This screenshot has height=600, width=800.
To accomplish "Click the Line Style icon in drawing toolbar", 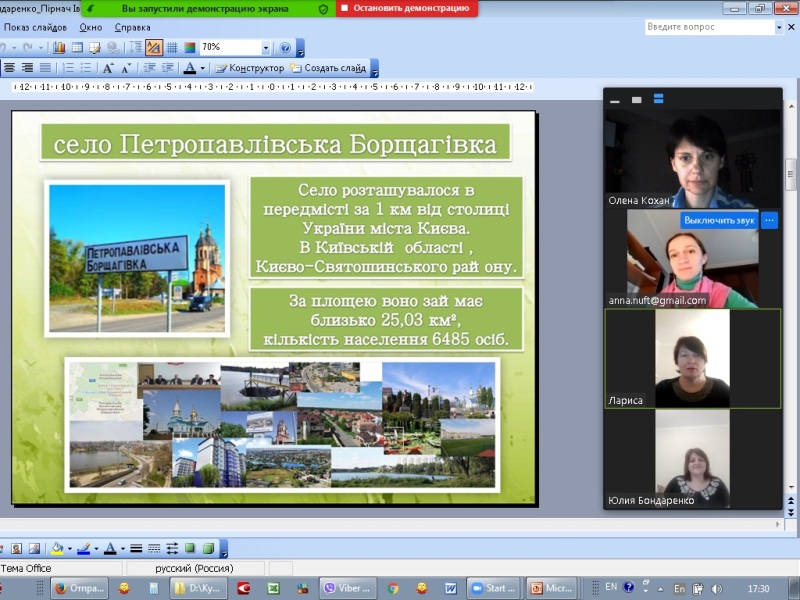I will pos(136,548).
